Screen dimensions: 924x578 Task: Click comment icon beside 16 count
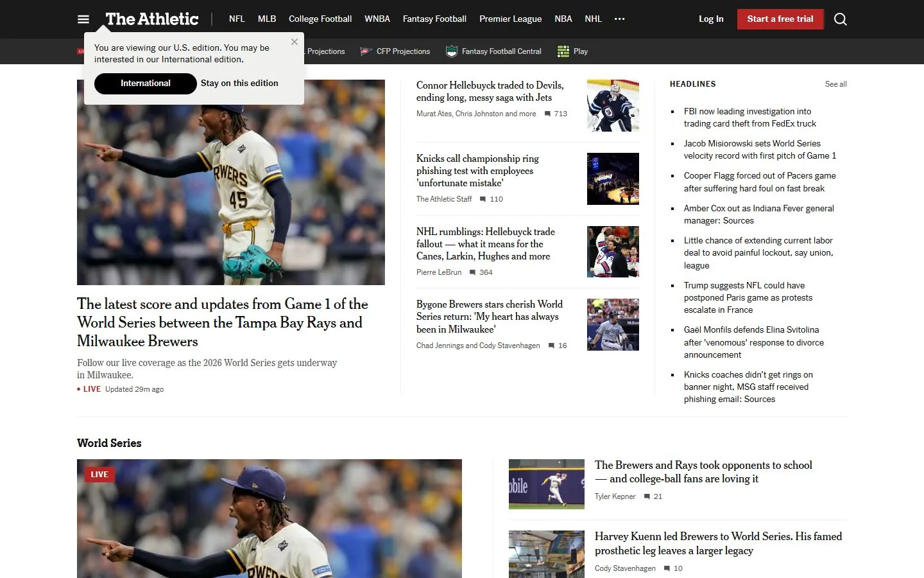point(551,346)
